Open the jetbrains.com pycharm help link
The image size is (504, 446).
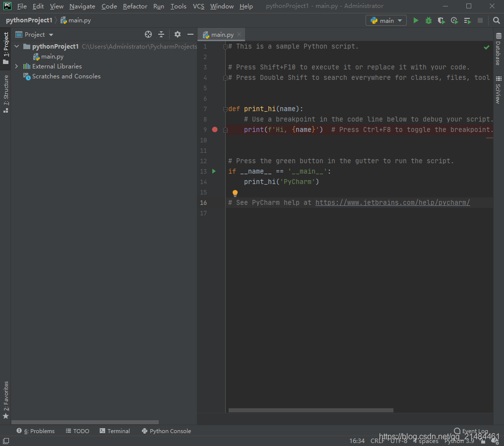click(x=392, y=202)
